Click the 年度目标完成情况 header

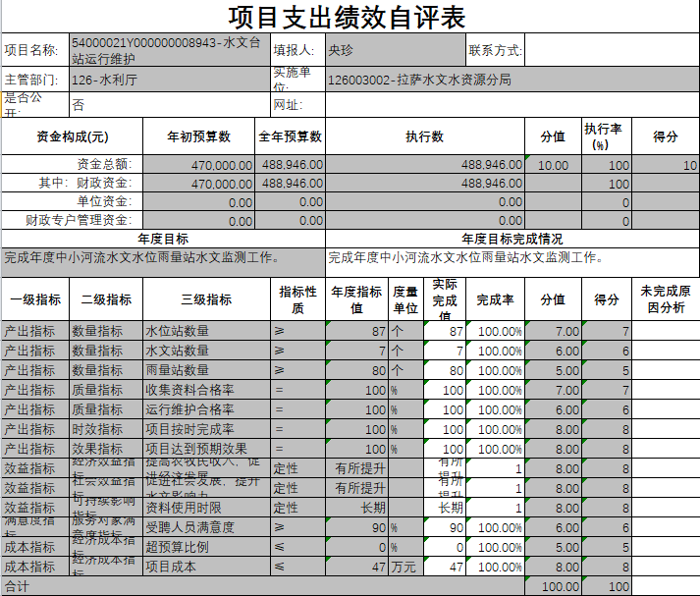[x=512, y=239]
